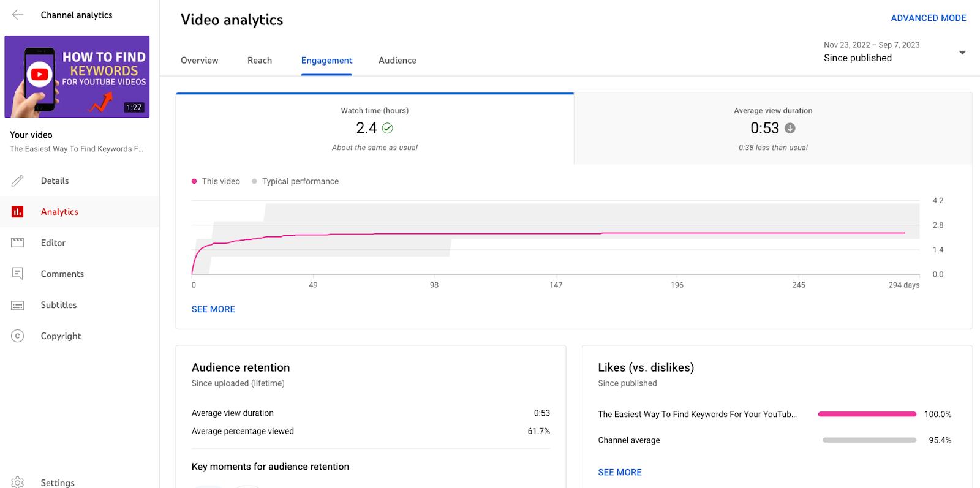The image size is (980, 488).
Task: Open Subtitles in the sidebar
Action: (x=80, y=305)
